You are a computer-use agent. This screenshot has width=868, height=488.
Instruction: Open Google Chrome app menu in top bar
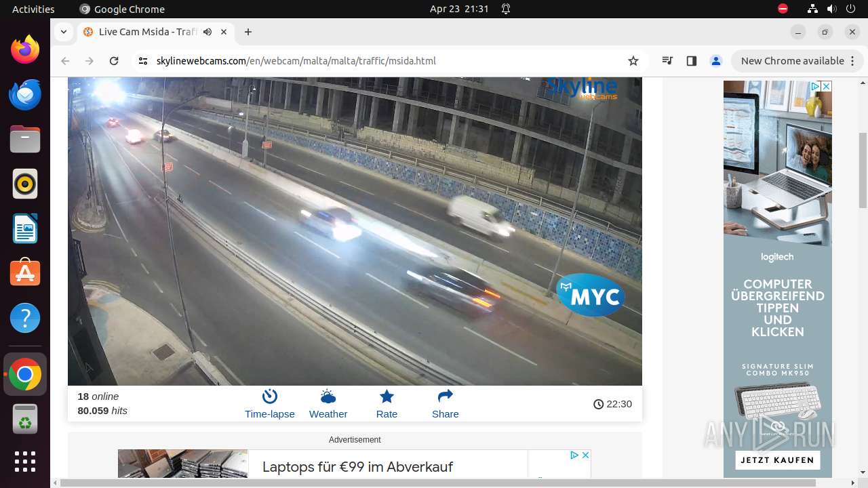click(x=122, y=9)
